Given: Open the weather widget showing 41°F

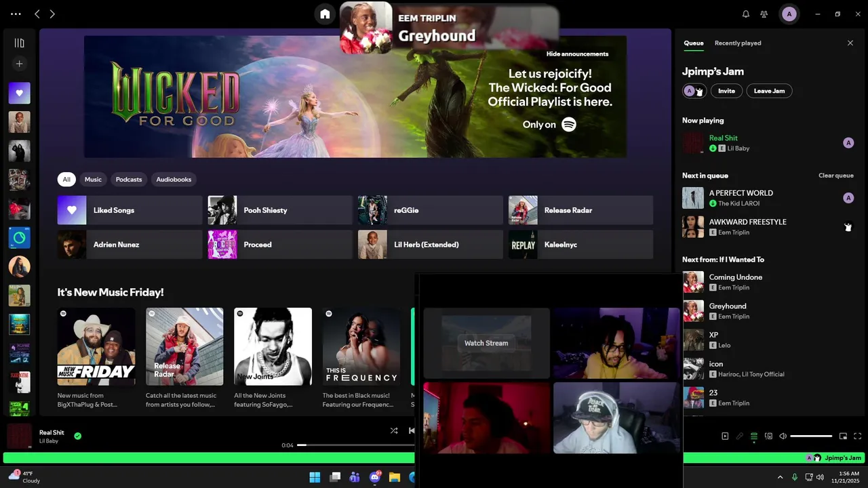Looking at the screenshot, I should [x=24, y=477].
